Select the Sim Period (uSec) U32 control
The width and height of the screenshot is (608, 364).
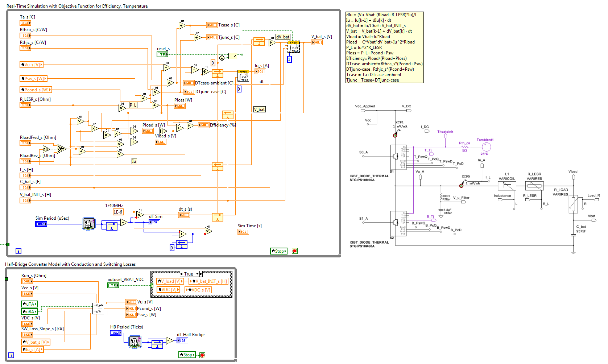pos(41,224)
